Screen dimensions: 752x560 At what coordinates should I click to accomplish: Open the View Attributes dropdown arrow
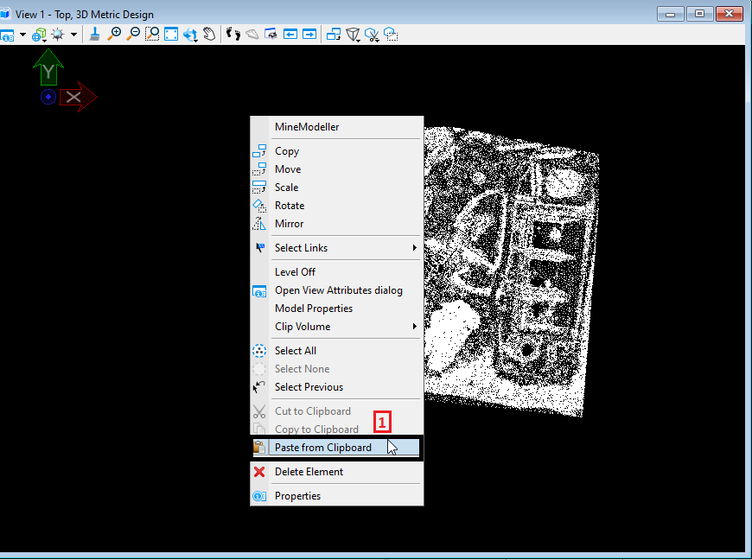23,35
